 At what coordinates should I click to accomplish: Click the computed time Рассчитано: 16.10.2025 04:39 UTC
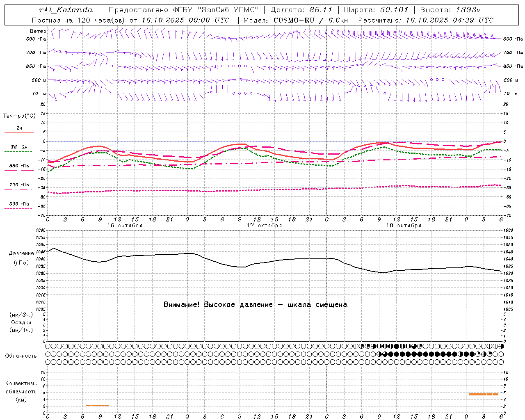[x=426, y=20]
